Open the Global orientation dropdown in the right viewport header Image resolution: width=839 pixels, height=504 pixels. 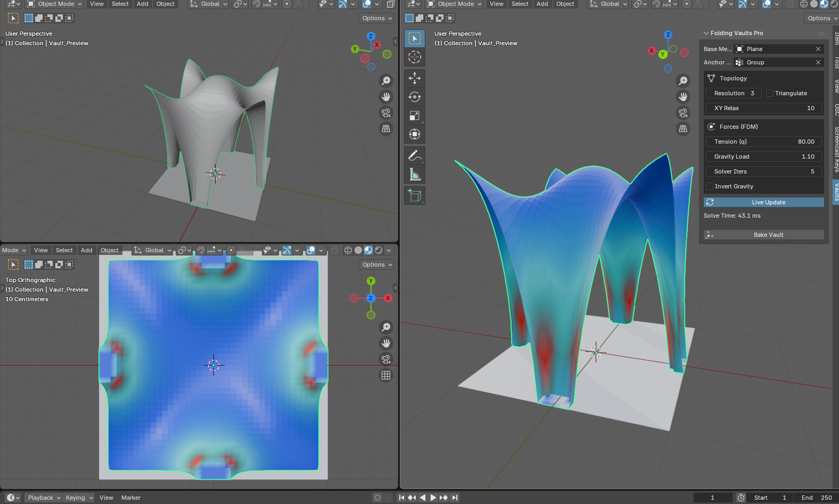click(610, 4)
